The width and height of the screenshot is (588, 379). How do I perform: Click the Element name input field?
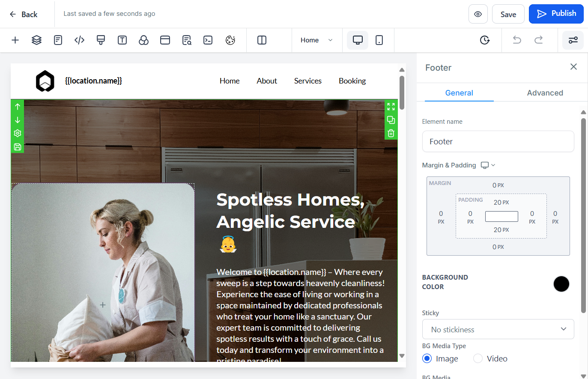[x=498, y=141]
